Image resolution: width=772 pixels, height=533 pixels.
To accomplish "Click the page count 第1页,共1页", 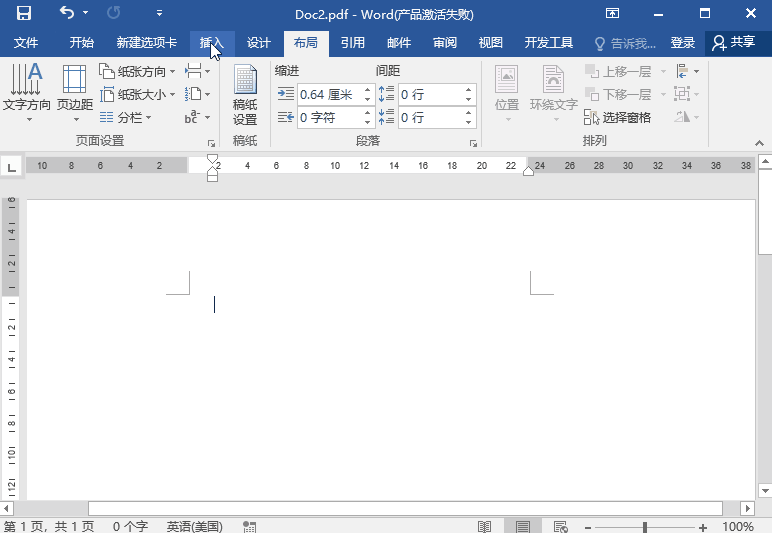I will point(48,526).
